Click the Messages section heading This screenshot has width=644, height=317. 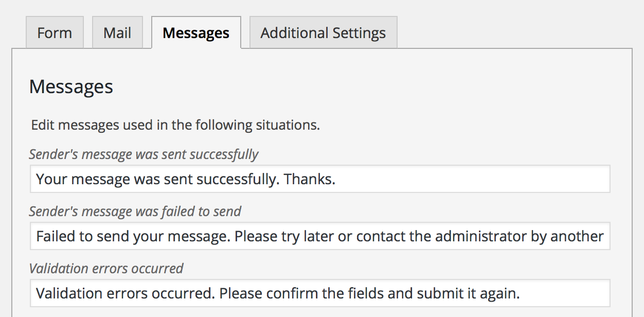[71, 87]
